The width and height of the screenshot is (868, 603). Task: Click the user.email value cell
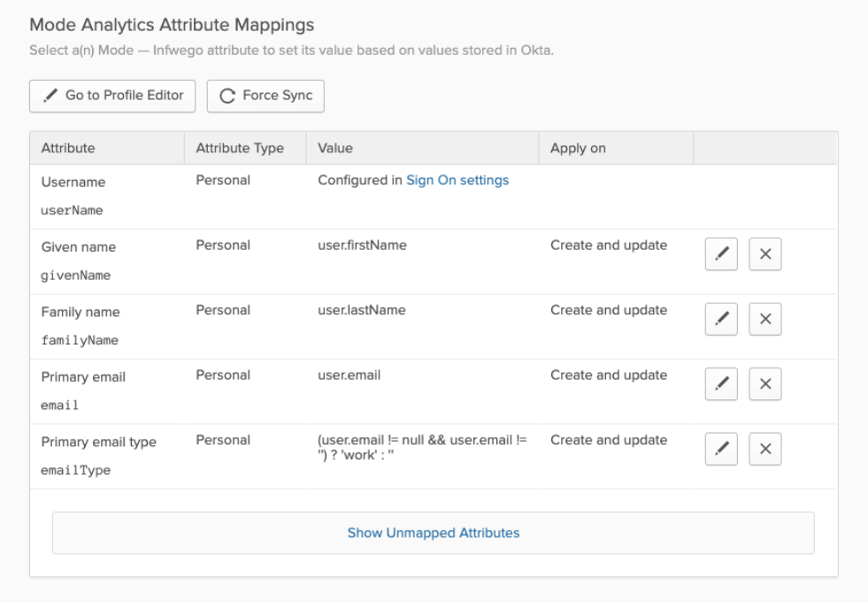click(349, 375)
